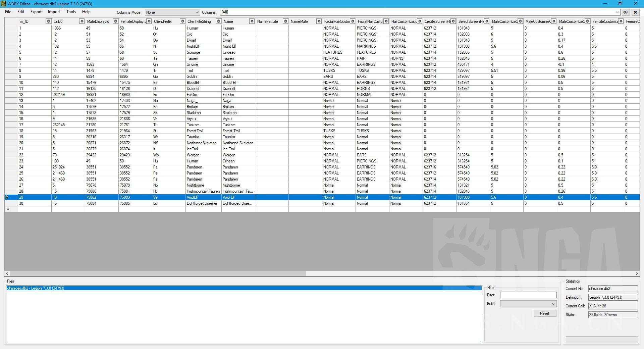Click gear icon on ClientFileString column
The image size is (644, 349).
[x=218, y=21]
